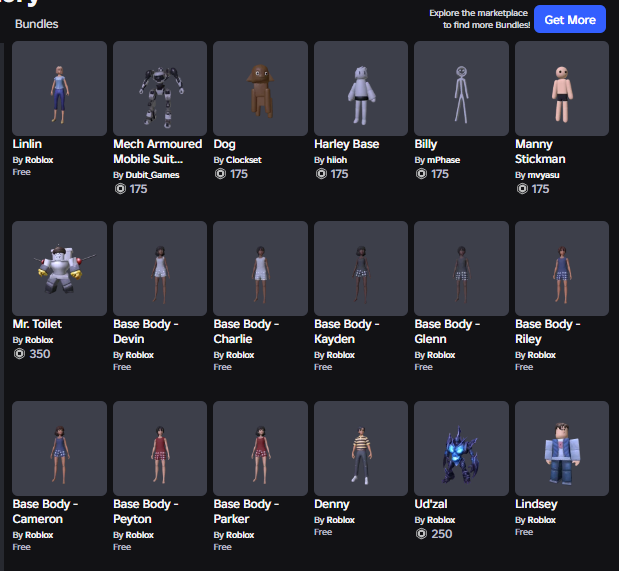Open the Base Body Glenn thumbnail

click(461, 269)
